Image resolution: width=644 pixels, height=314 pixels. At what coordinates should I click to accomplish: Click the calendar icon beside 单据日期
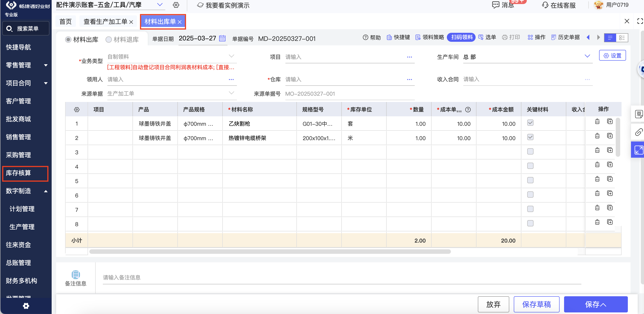[222, 38]
